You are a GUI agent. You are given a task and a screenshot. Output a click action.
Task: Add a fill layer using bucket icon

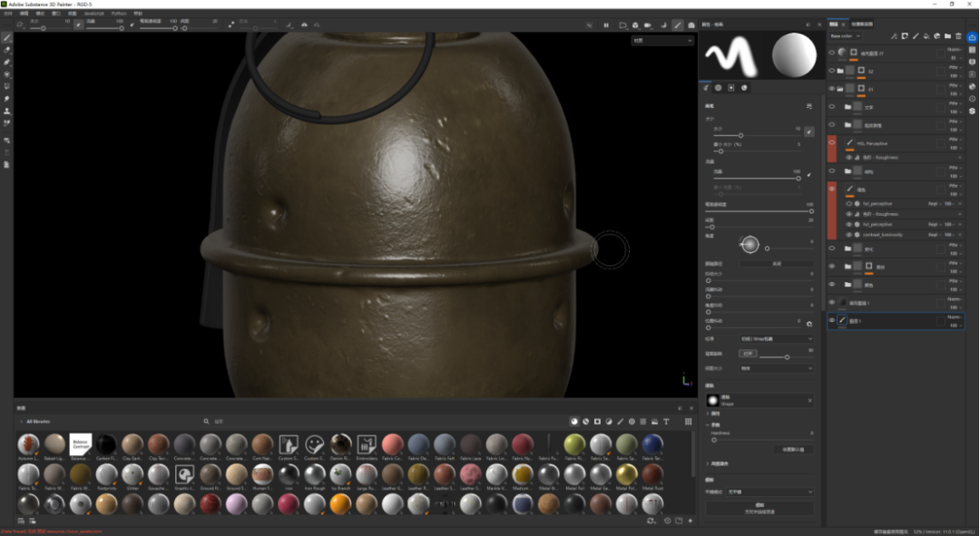(x=926, y=36)
